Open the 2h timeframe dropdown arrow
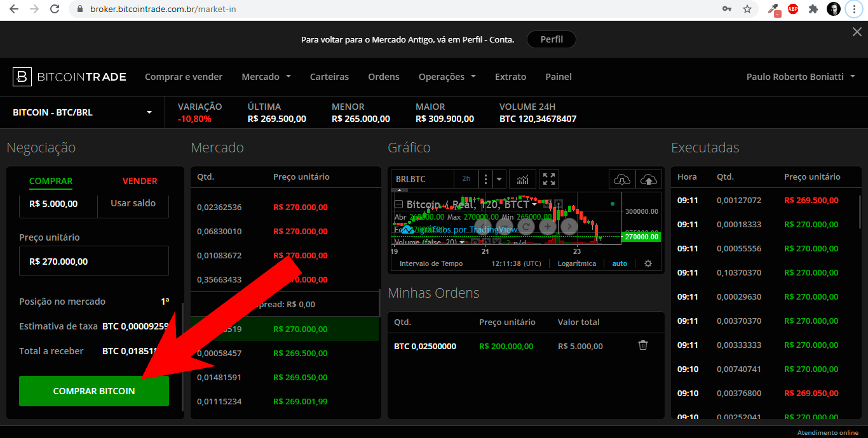The width and height of the screenshot is (868, 438). tap(499, 179)
